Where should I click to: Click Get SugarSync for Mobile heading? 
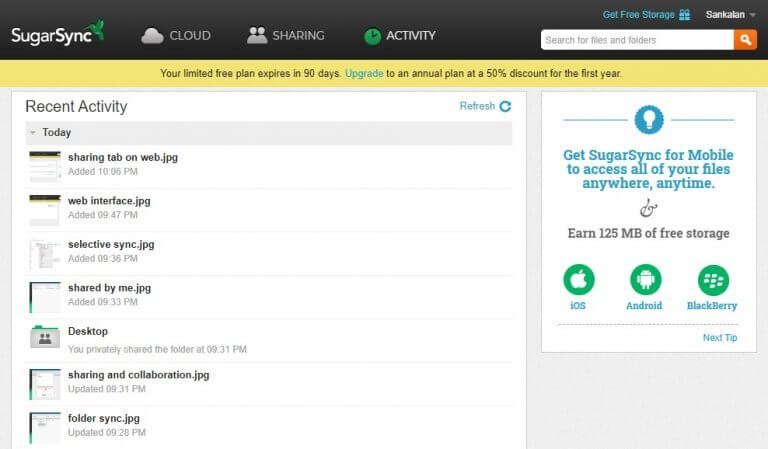pos(648,169)
